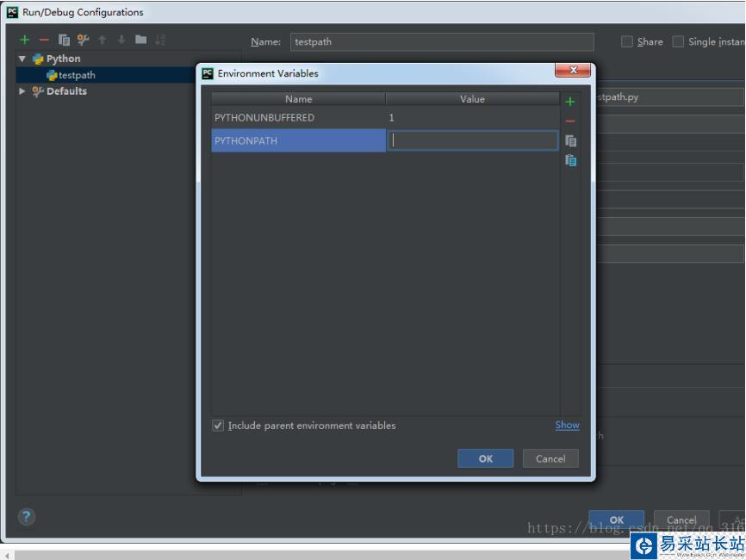This screenshot has width=746, height=560.
Task: Select the PYTHONUNBUFFERED row name
Action: [264, 117]
